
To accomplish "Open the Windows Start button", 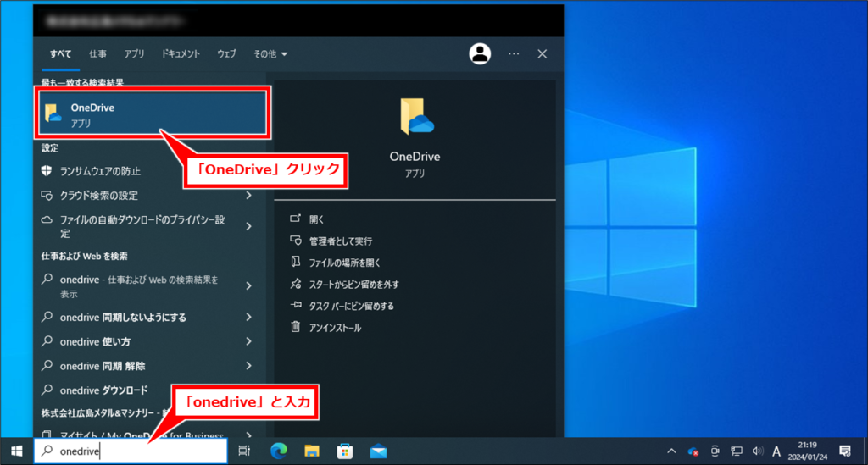I will [17, 451].
